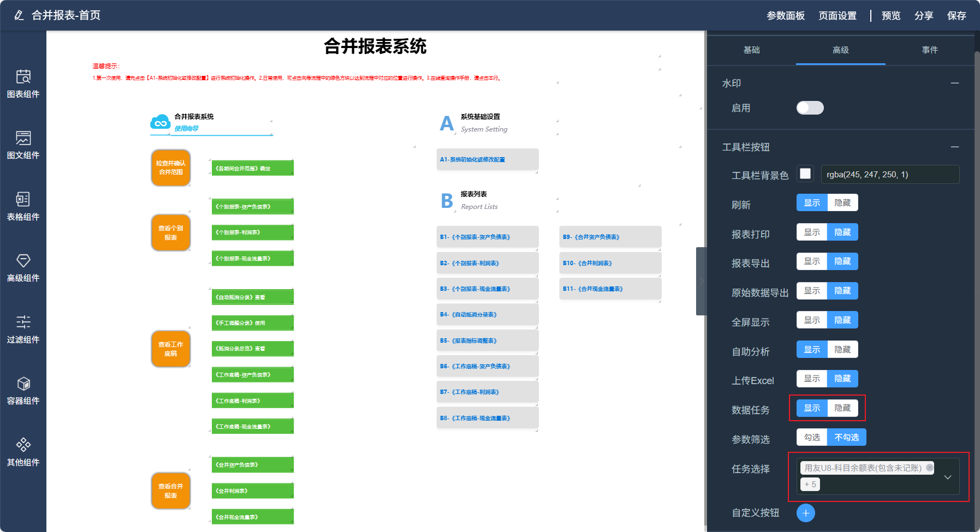
Task: Open the 表格组件 table components icon
Action: click(x=23, y=200)
